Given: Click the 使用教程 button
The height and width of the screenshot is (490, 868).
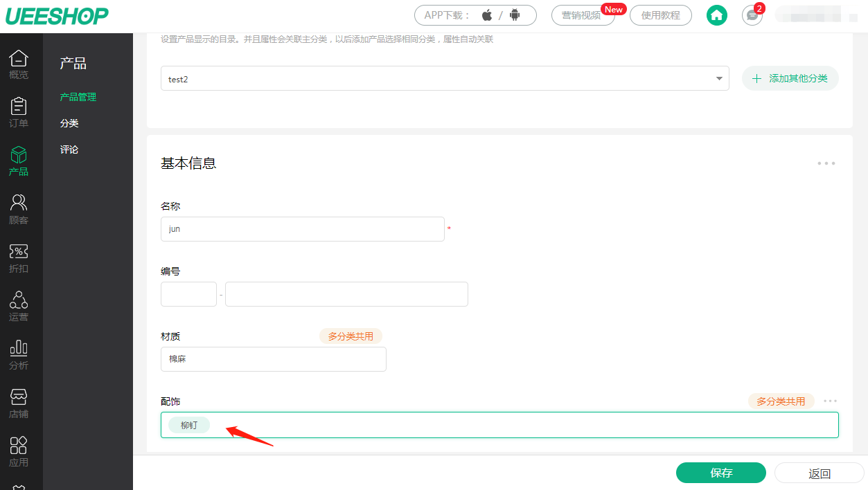Looking at the screenshot, I should pos(661,15).
